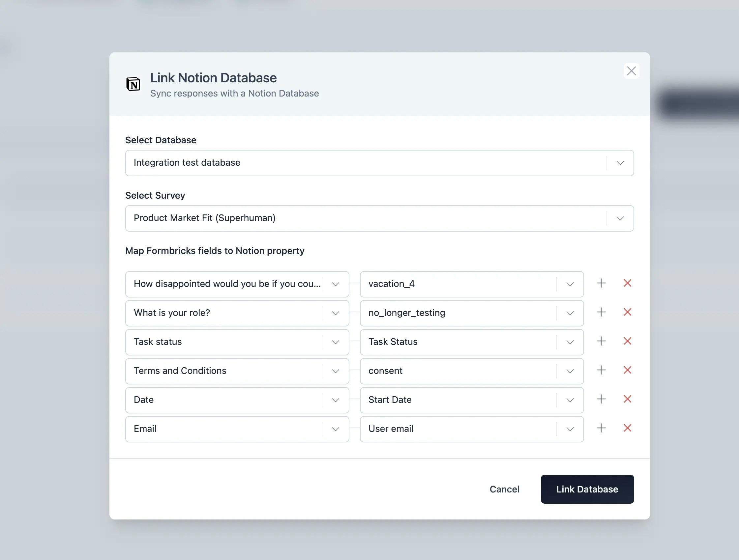Image resolution: width=739 pixels, height=560 pixels.
Task: Delete the no_longer_testing mapping row
Action: point(627,312)
